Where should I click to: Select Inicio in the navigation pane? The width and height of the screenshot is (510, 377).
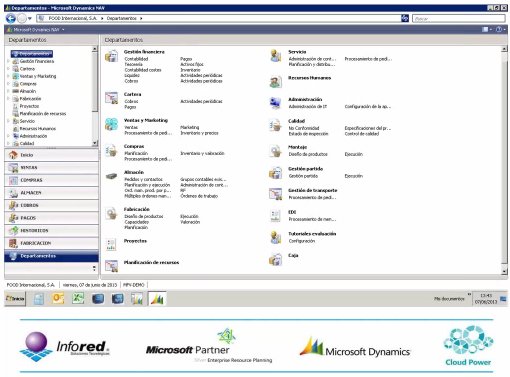[51, 155]
